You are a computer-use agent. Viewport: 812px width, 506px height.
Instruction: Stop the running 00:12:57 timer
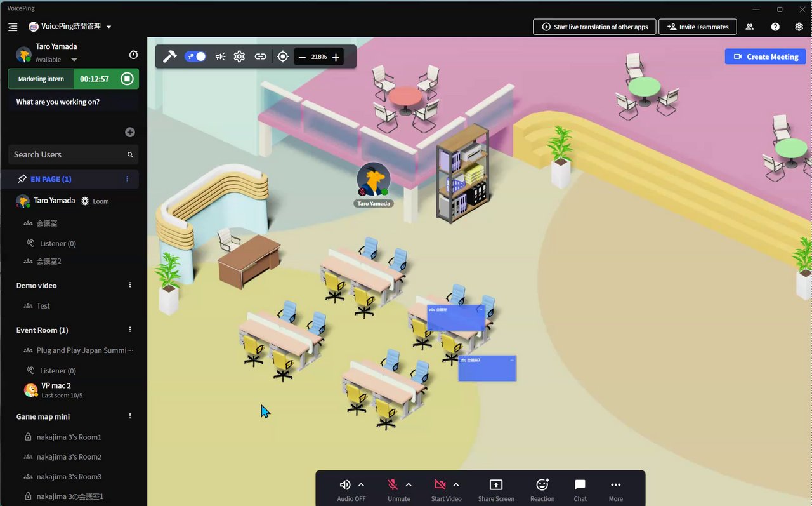click(127, 79)
